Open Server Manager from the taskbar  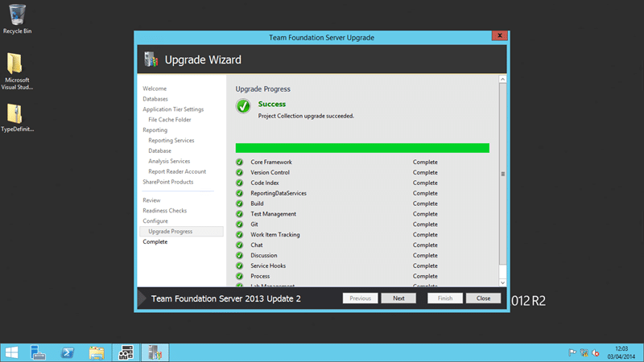pyautogui.click(x=38, y=352)
